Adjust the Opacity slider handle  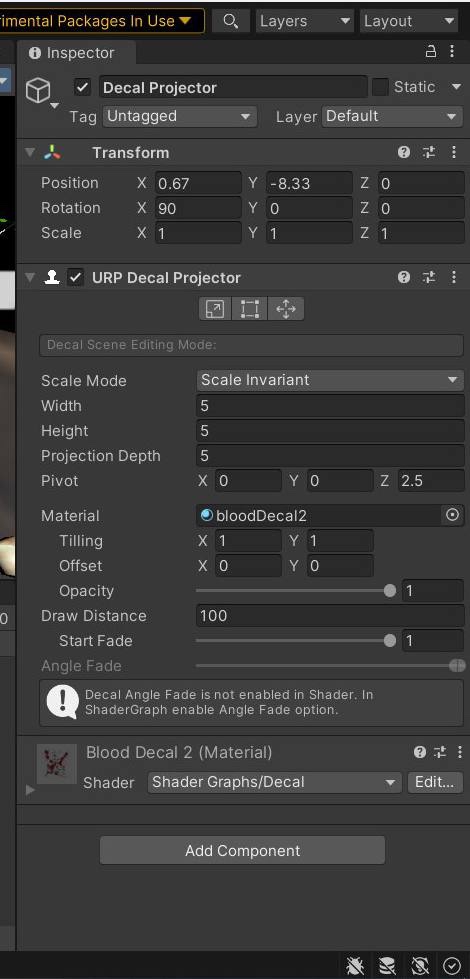(390, 591)
